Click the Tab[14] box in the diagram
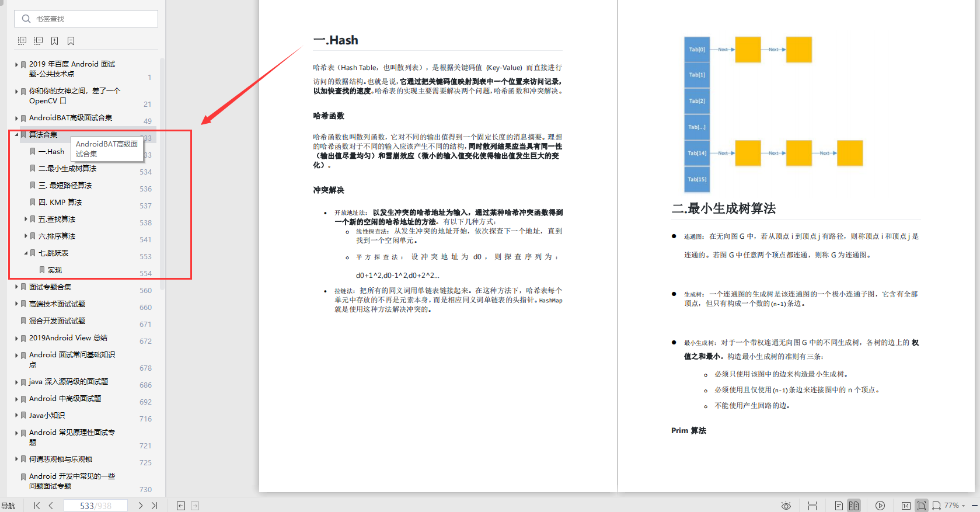980x512 pixels. pos(697,153)
